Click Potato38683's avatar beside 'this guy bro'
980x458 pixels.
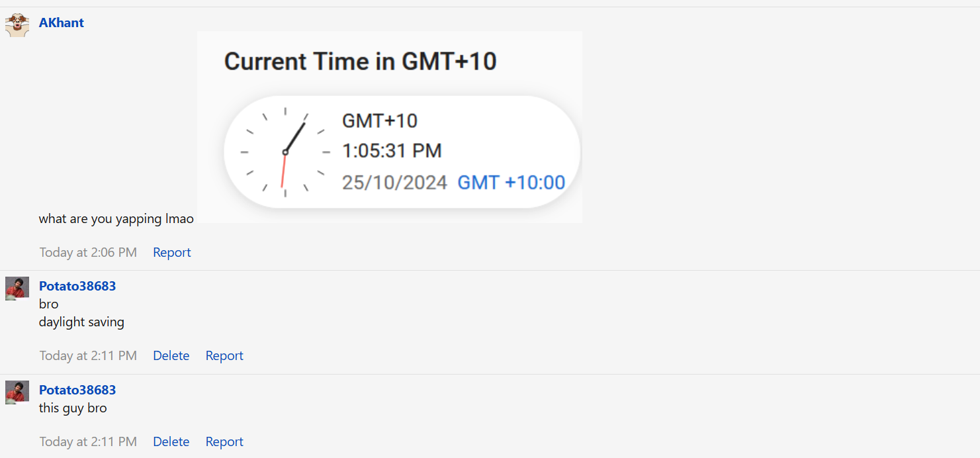point(17,392)
